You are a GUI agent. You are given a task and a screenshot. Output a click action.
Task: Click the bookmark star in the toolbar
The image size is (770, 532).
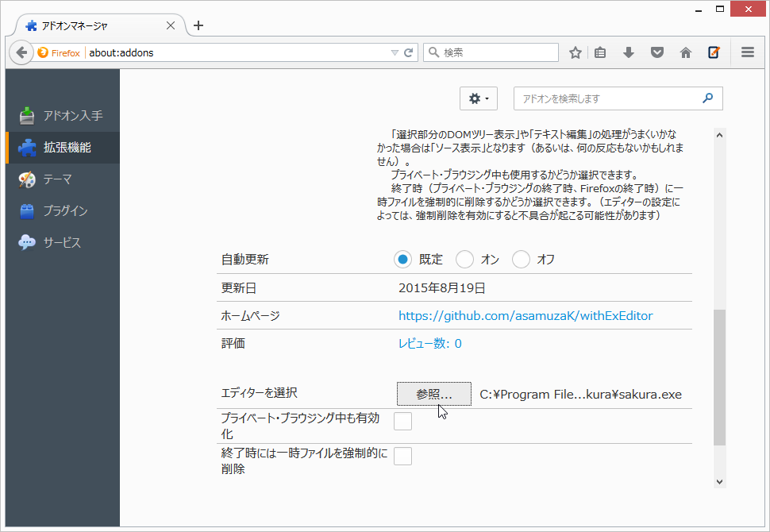click(574, 52)
